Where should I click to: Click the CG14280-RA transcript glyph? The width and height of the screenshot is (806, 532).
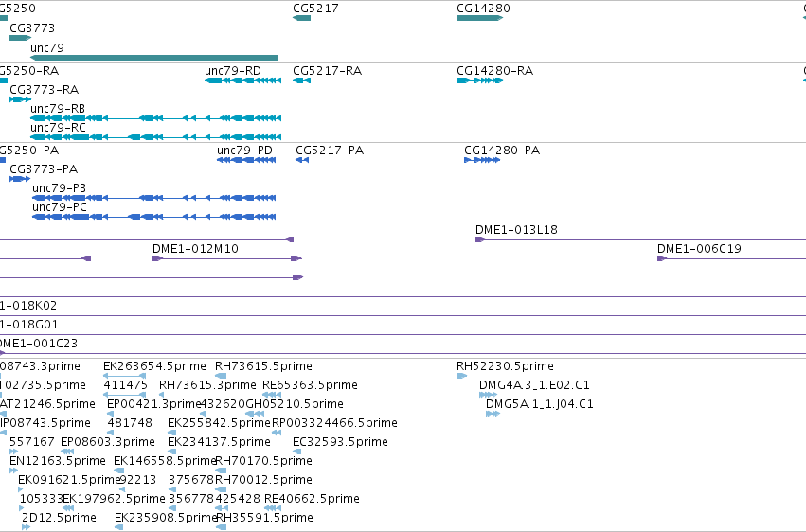(480, 80)
